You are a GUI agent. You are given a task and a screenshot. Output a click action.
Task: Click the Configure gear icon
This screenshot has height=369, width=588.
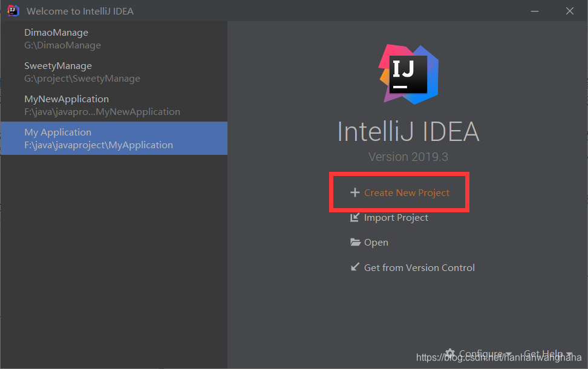point(450,353)
